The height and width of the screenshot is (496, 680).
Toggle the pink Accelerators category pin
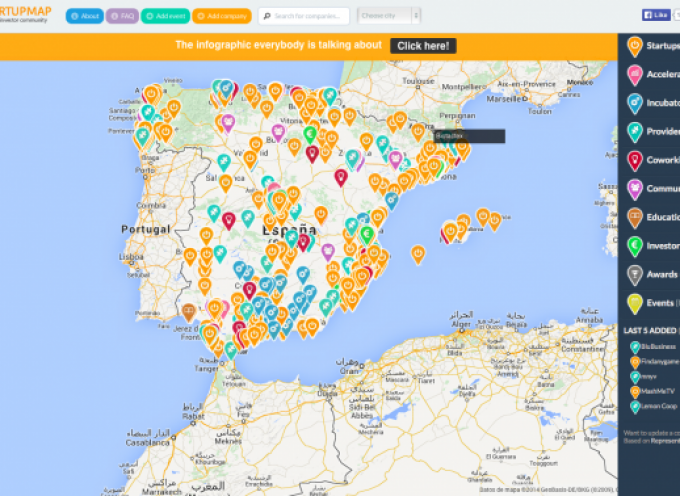pos(634,75)
